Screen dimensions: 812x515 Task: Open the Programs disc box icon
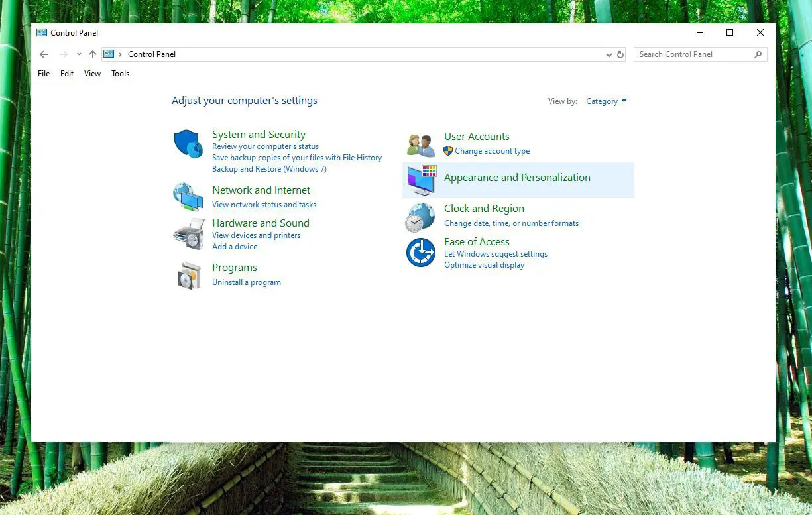point(189,275)
